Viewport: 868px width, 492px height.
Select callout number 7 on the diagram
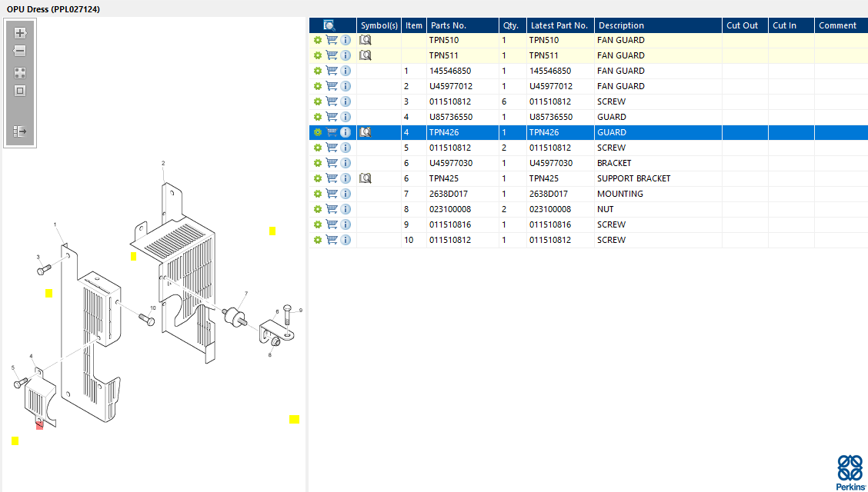pyautogui.click(x=246, y=293)
